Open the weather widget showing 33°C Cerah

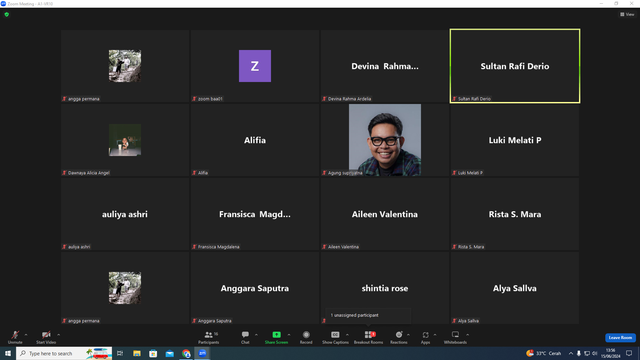(x=544, y=353)
